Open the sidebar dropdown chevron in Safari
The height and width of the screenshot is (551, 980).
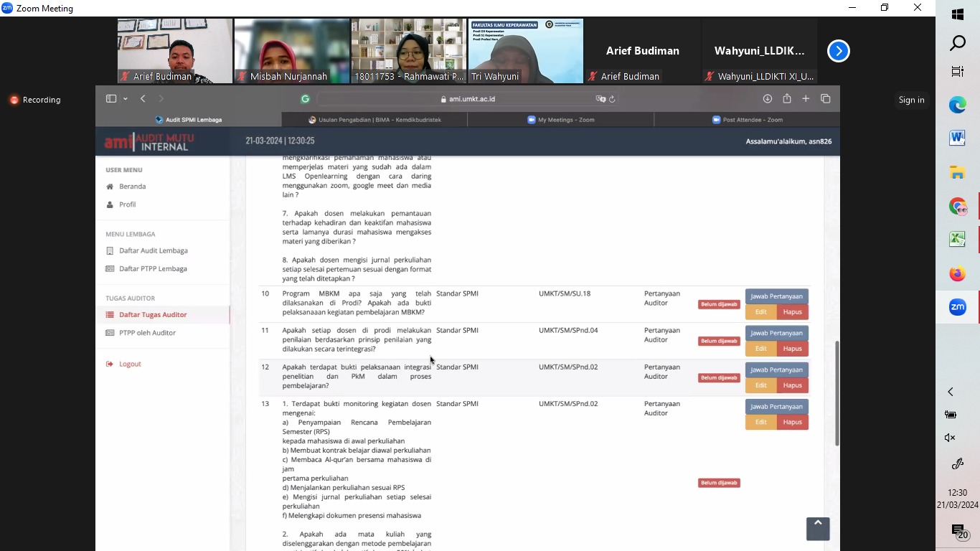(x=125, y=99)
